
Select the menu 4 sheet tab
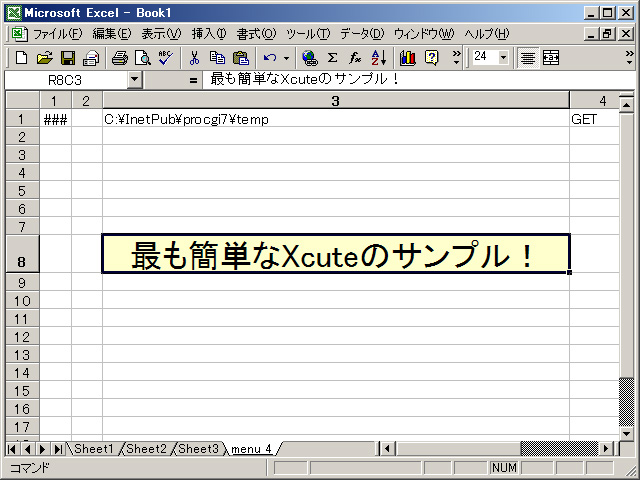pyautogui.click(x=251, y=449)
